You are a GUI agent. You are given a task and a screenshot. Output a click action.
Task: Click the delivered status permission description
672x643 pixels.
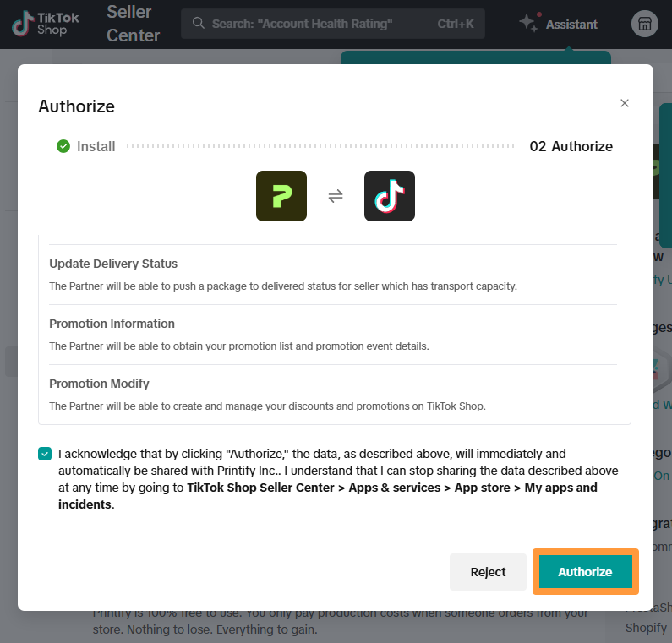283,286
